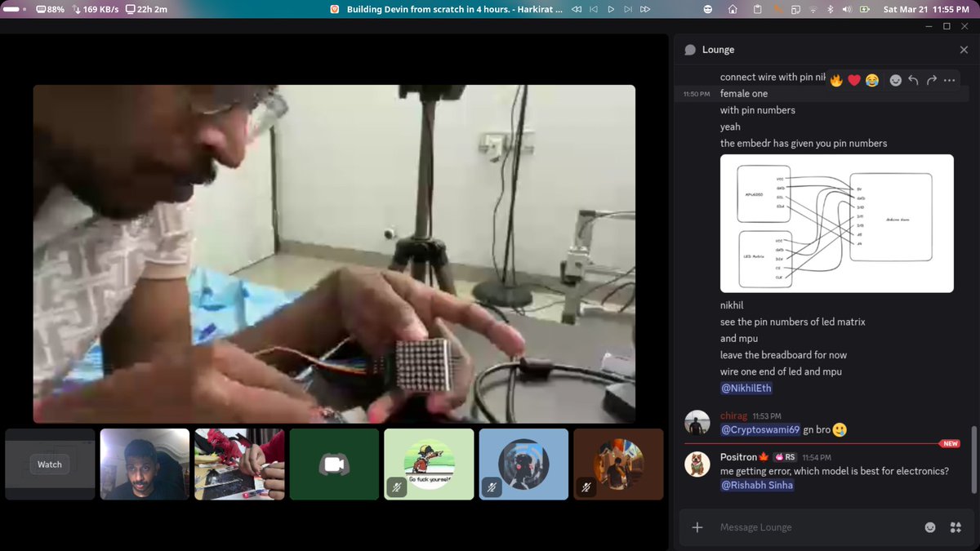This screenshot has height=551, width=980.
Task: Click the Watch stream button
Action: pos(50,464)
